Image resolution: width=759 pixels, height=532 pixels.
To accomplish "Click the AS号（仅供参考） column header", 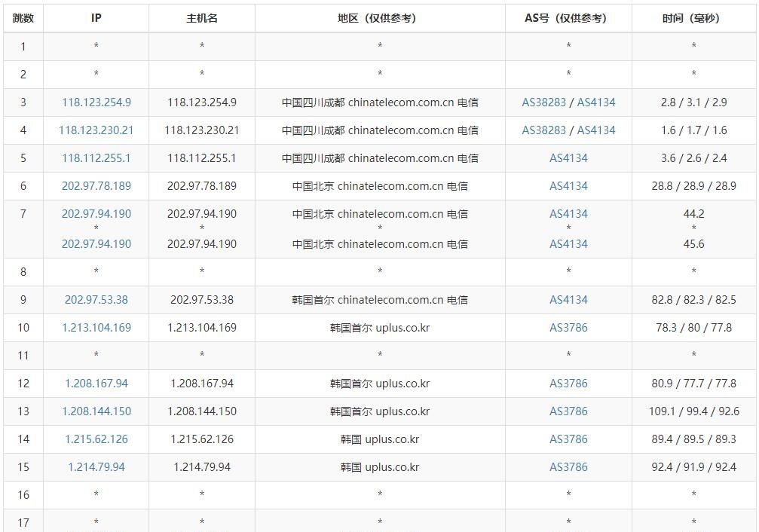I will coord(568,18).
